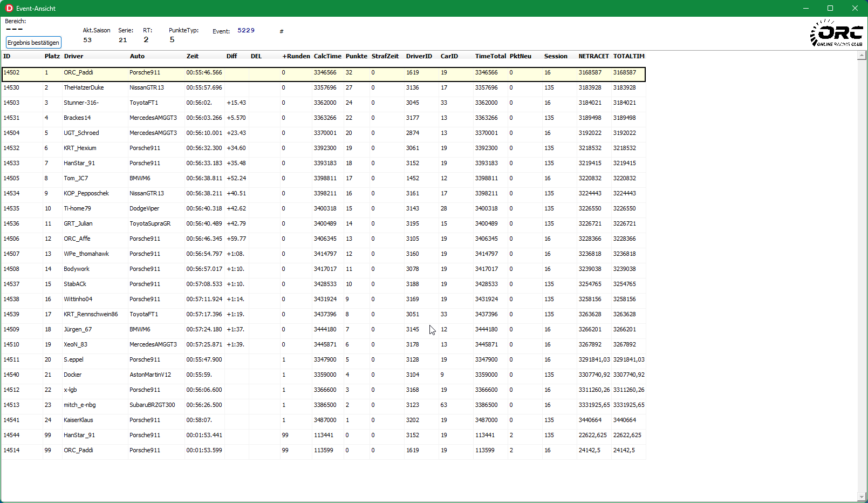Screen dimensions: 868x503
Task: Select the row for driver TheHatzerDuke
Action: tap(84, 87)
